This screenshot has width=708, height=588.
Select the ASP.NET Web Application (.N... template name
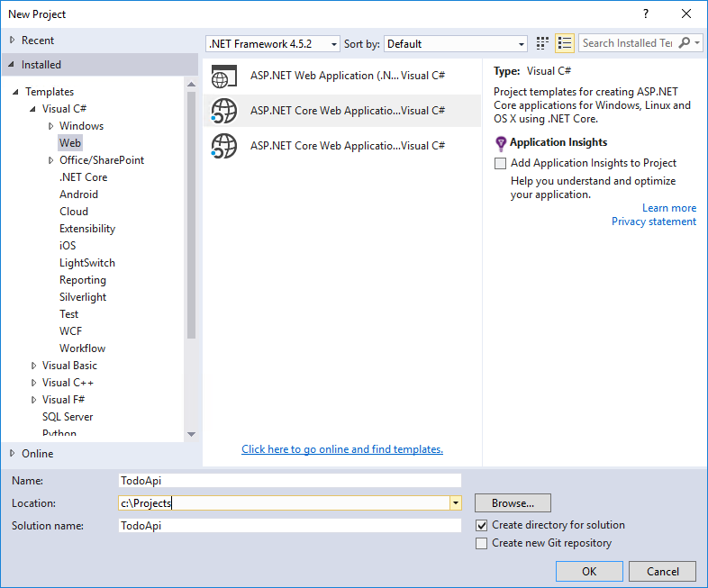point(324,76)
